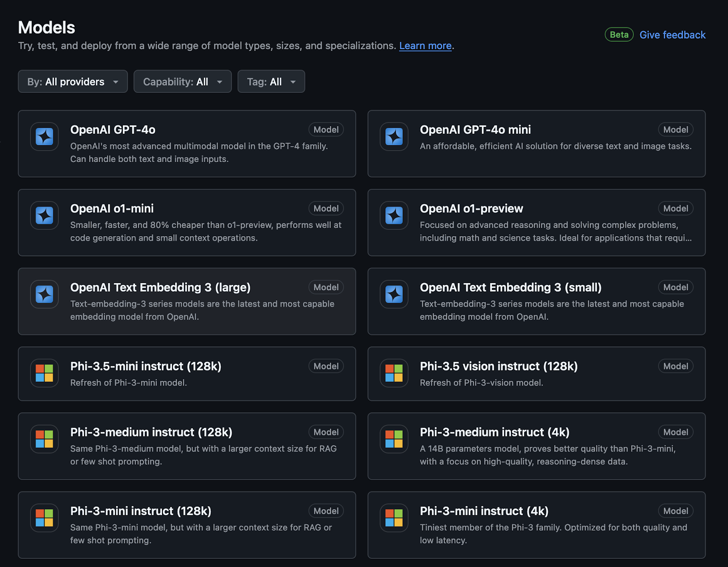
Task: Click 'An affordable, efficient AI solution' description
Action: (556, 146)
